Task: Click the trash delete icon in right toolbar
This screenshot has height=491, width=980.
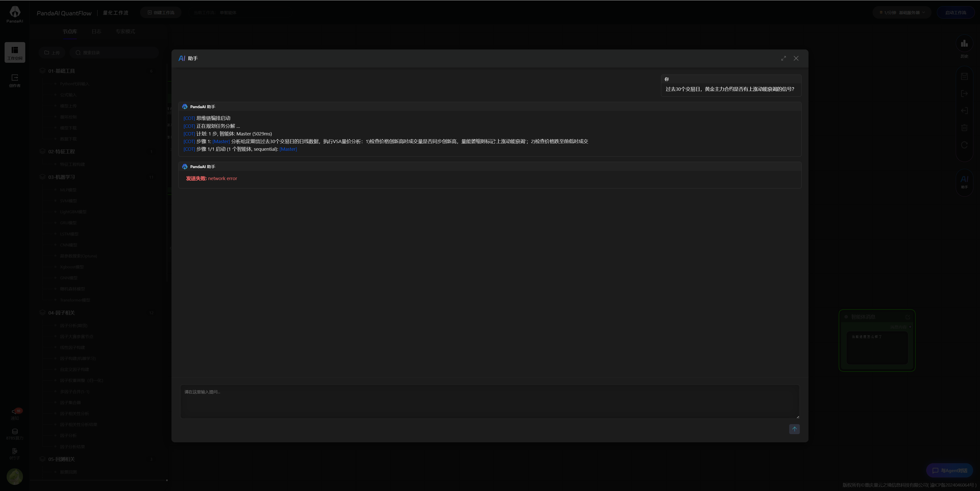Action: (964, 128)
